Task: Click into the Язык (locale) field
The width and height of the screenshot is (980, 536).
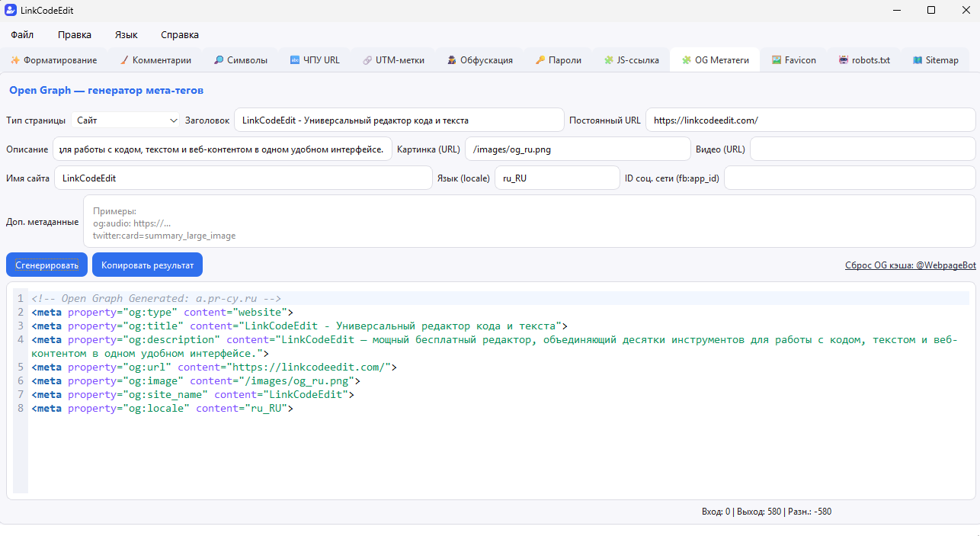Action: pyautogui.click(x=557, y=178)
